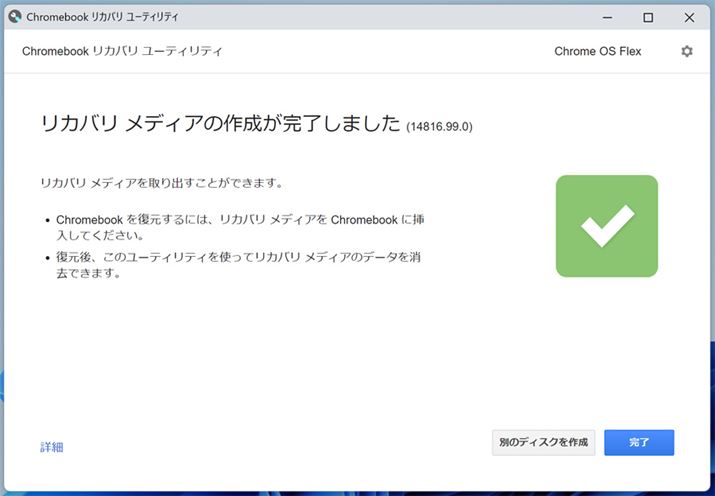Close the recovery utility window
The height and width of the screenshot is (496, 715).
(x=689, y=17)
